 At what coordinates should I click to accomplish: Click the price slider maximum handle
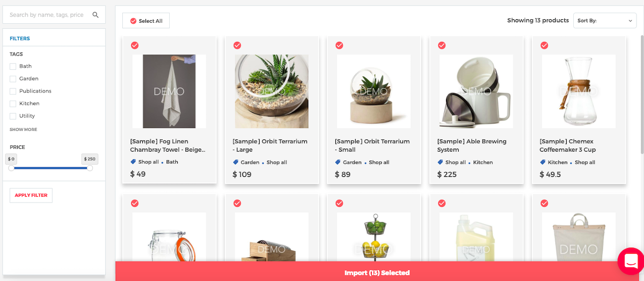pyautogui.click(x=90, y=168)
